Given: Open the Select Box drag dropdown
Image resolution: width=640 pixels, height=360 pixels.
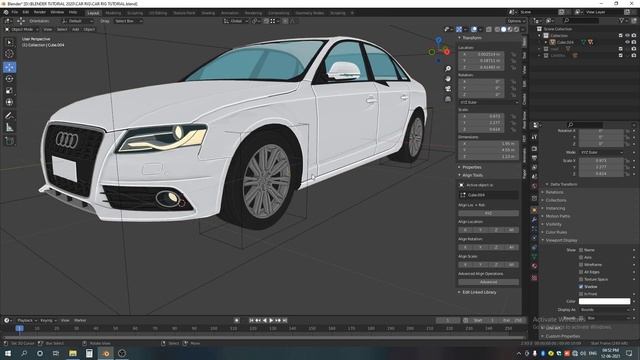Looking at the screenshot, I should click(x=128, y=21).
